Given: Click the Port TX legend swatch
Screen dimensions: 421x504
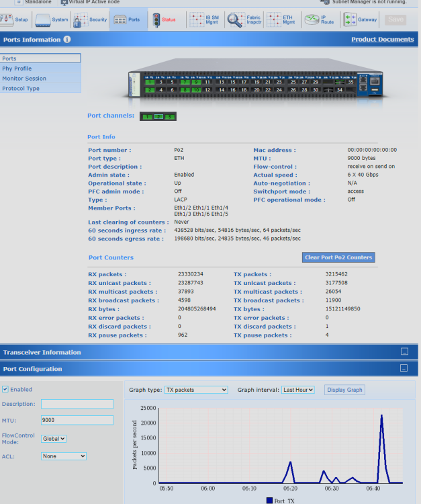Looking at the screenshot, I should click(x=269, y=501).
